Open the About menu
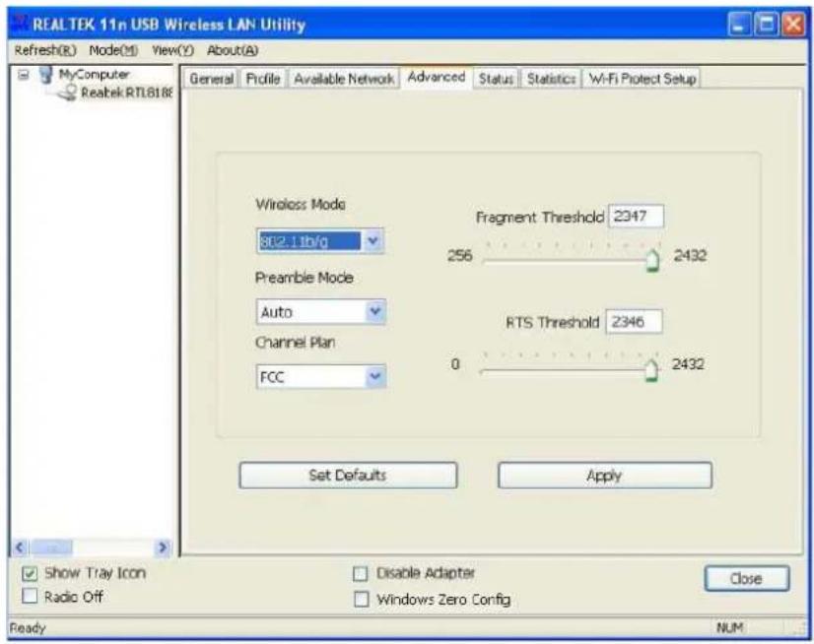Screen dimensions: 814x644 pos(232,50)
